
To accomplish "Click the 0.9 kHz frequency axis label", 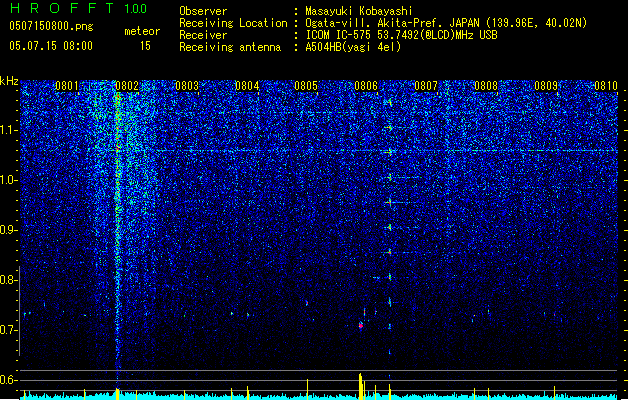I will tap(9, 230).
